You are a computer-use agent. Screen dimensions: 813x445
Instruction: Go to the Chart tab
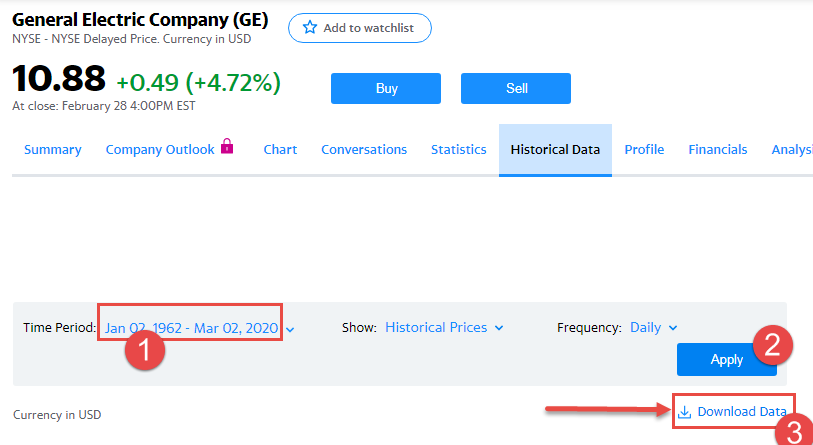pyautogui.click(x=280, y=150)
